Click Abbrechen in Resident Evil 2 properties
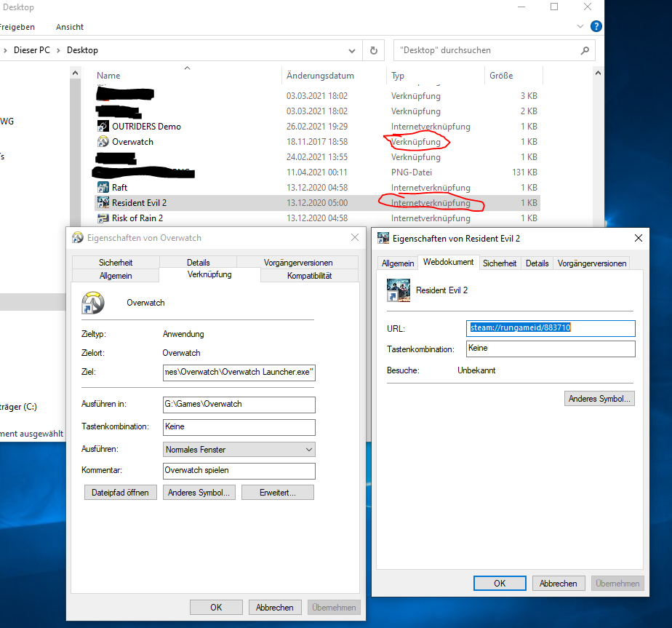Image resolution: width=672 pixels, height=628 pixels. click(559, 584)
